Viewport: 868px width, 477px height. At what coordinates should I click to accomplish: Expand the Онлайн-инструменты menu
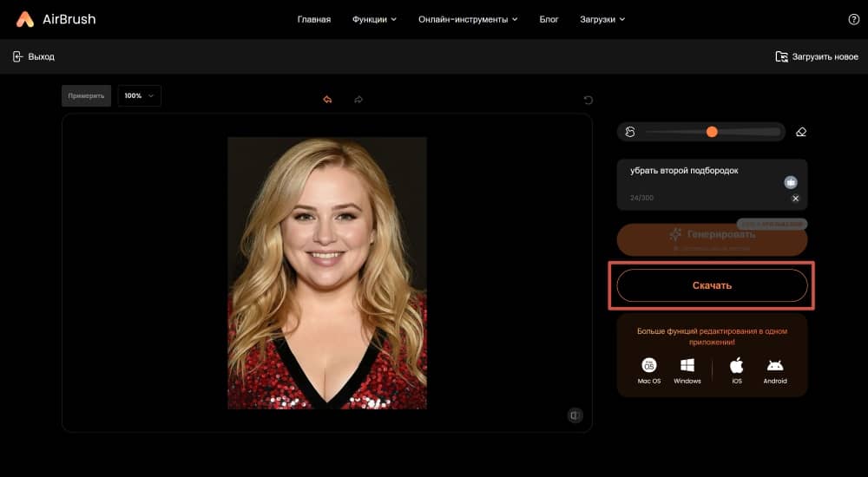(468, 19)
